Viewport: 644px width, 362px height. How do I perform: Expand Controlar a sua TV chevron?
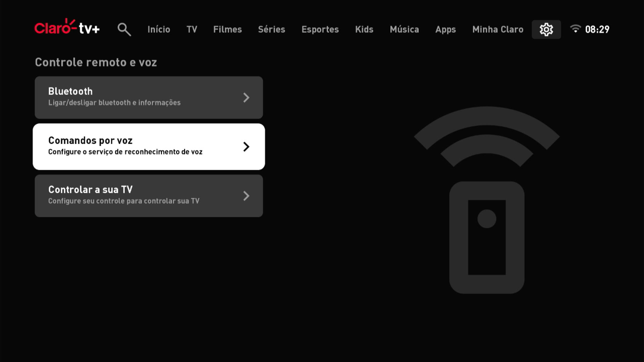click(247, 196)
